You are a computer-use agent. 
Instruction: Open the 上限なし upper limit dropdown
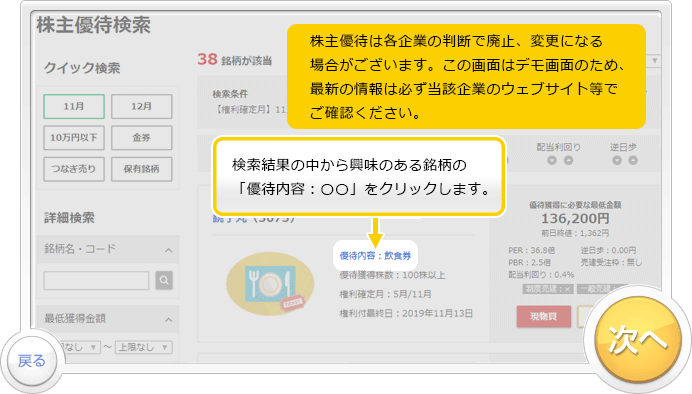(144, 347)
